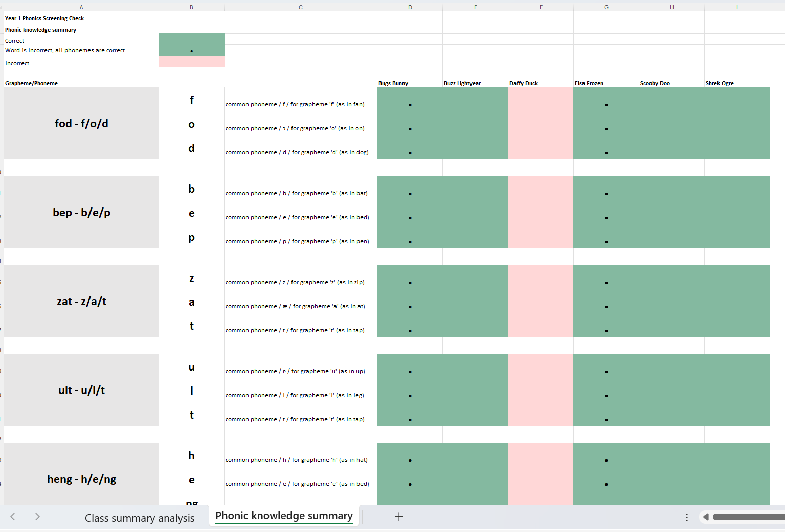The width and height of the screenshot is (785, 532).
Task: Select grapheme 'b' cell
Action: [x=191, y=188]
